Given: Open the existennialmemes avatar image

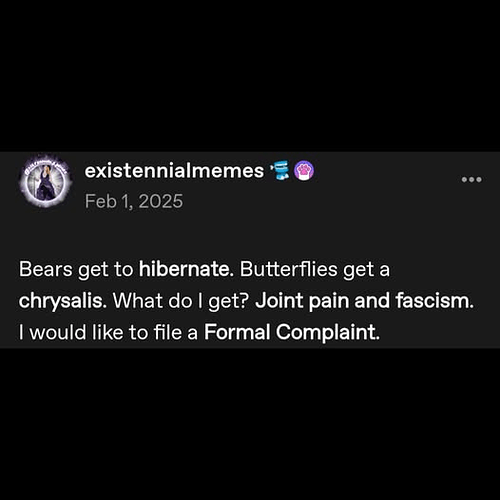Looking at the screenshot, I should (45, 181).
